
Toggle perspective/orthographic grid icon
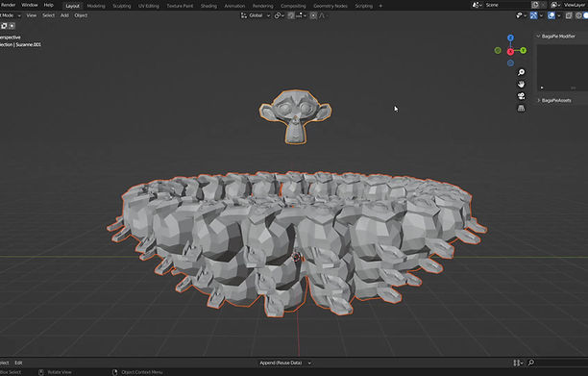click(x=521, y=108)
